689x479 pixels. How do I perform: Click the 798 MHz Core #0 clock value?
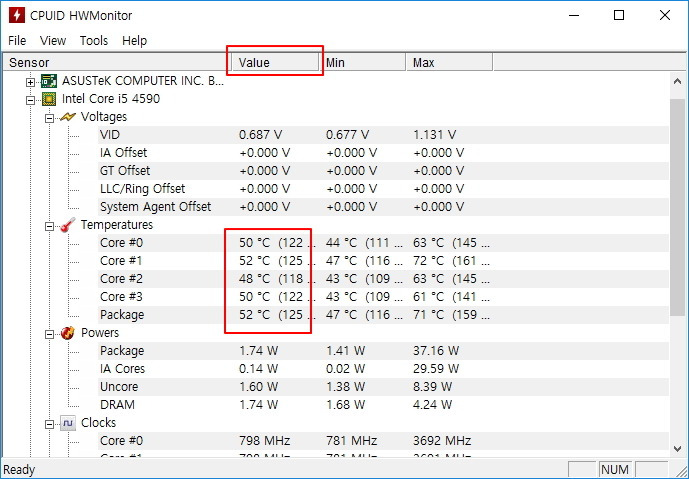pos(265,441)
